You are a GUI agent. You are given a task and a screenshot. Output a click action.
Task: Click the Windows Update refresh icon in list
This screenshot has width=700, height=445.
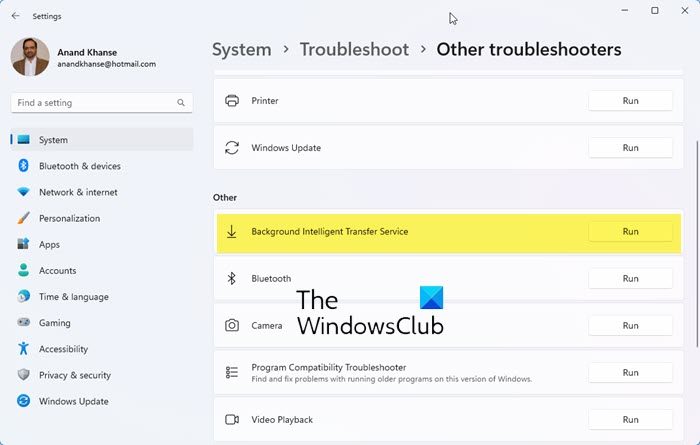[x=232, y=148]
